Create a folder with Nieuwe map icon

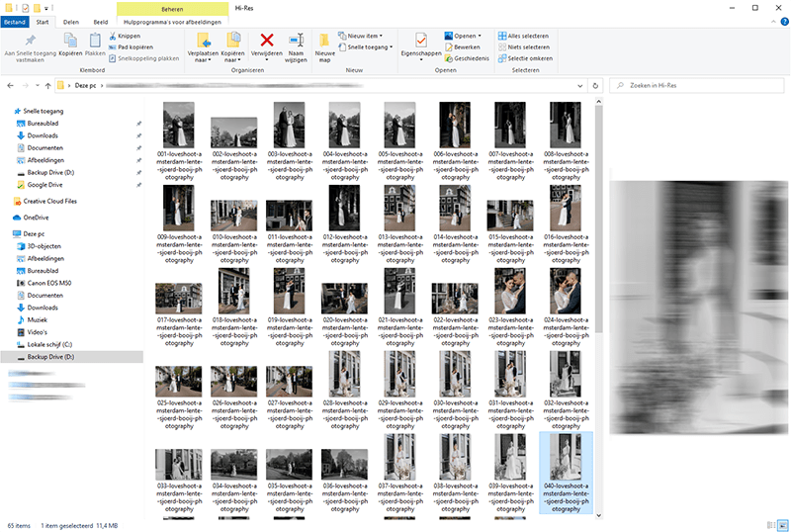[x=324, y=40]
